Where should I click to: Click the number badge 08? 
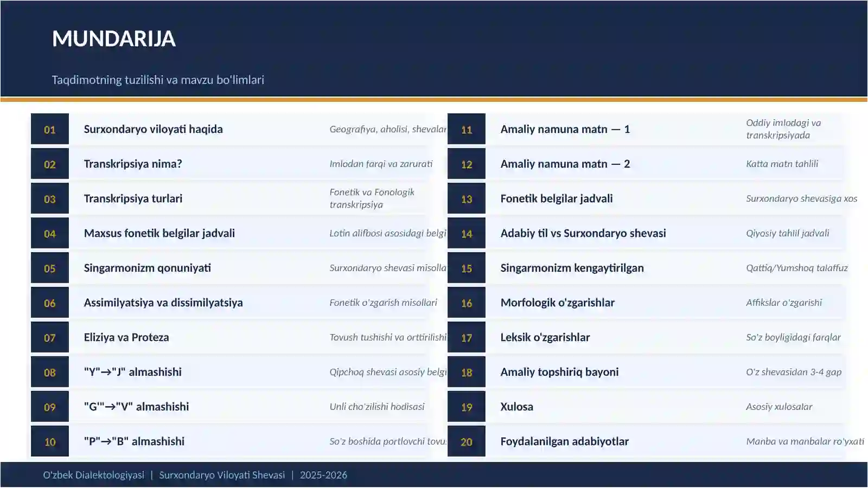[50, 372]
